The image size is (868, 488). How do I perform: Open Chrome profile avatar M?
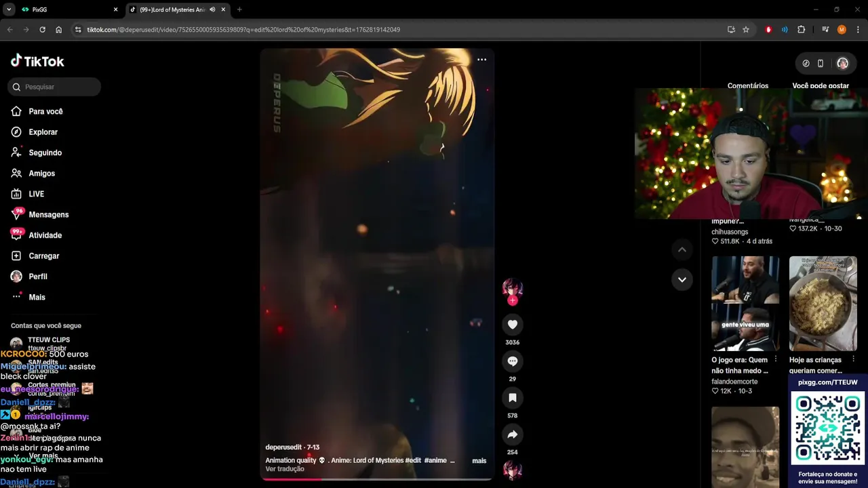click(842, 30)
